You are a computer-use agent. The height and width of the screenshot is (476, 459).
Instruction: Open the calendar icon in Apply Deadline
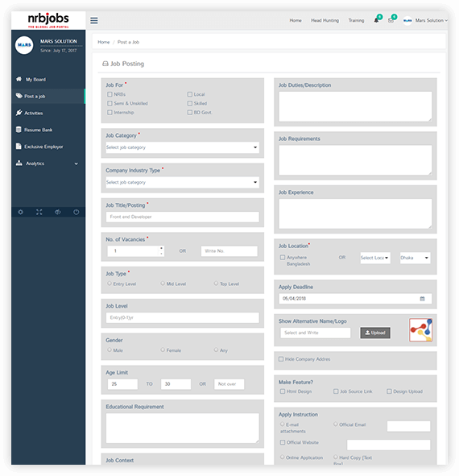[422, 299]
